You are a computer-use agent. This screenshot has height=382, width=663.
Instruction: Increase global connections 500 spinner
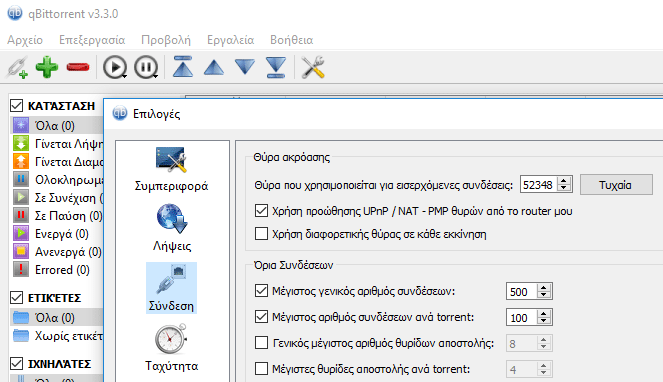(544, 287)
